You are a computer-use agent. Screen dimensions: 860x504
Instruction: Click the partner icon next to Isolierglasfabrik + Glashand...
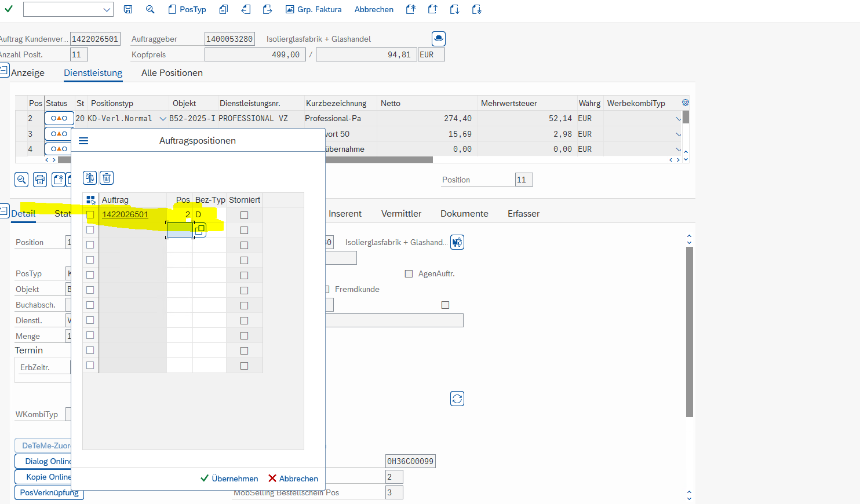[x=457, y=242]
